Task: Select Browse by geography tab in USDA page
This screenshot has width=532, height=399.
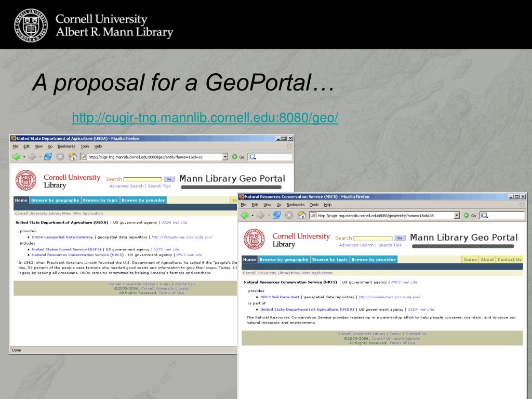Action: [55, 200]
